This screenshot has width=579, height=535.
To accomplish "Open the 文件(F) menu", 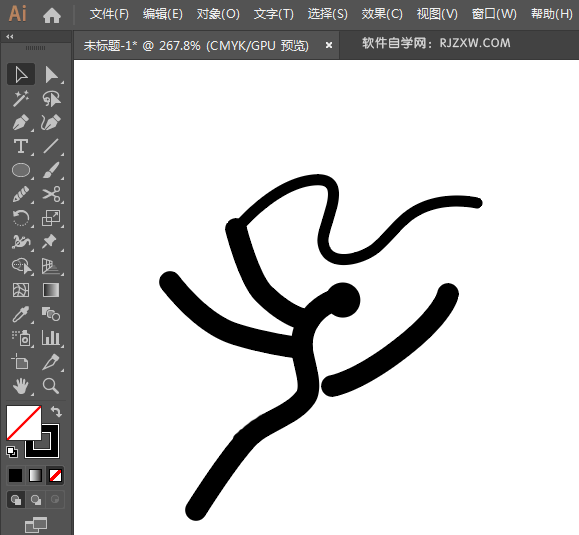I will [x=109, y=14].
